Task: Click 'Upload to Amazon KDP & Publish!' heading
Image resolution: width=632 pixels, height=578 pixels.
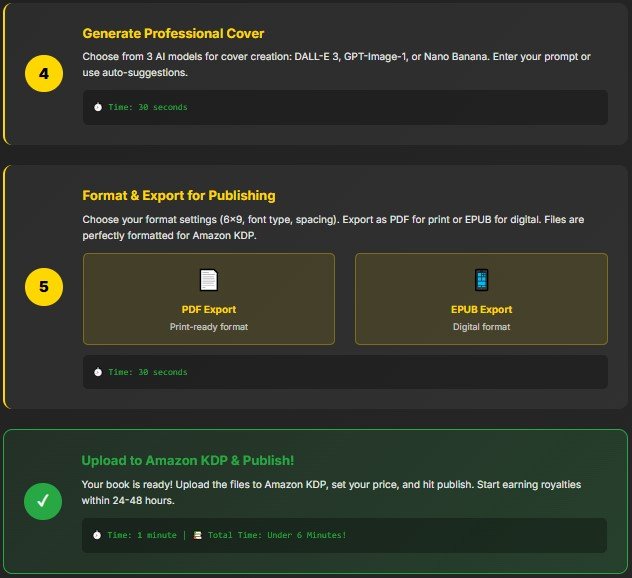Action: point(188,460)
